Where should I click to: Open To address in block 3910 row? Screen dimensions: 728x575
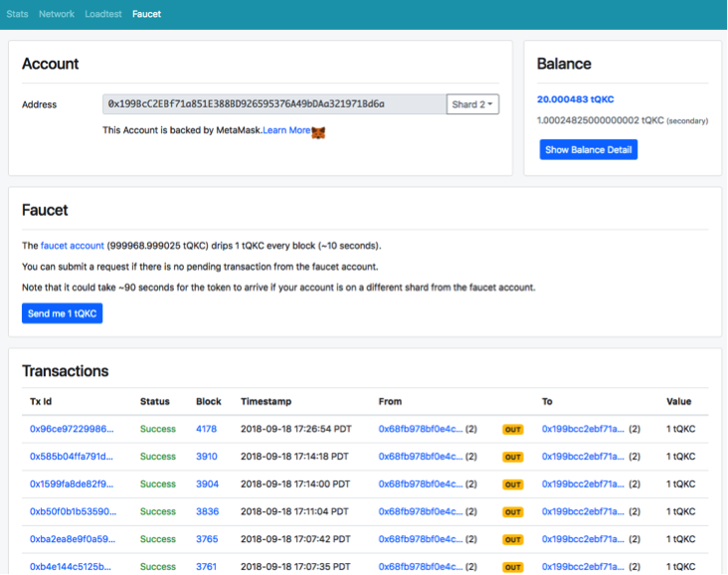click(x=583, y=457)
